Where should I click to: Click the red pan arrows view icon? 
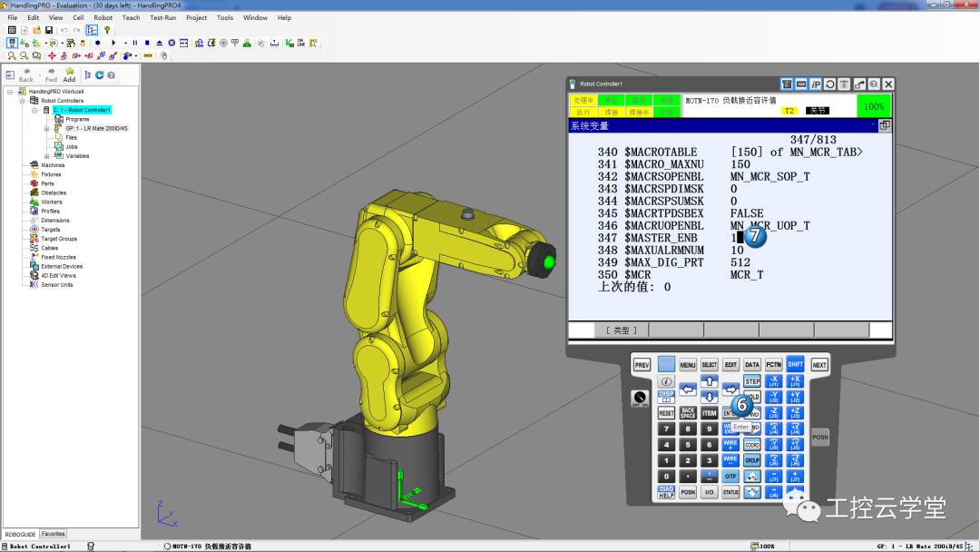pos(52,55)
